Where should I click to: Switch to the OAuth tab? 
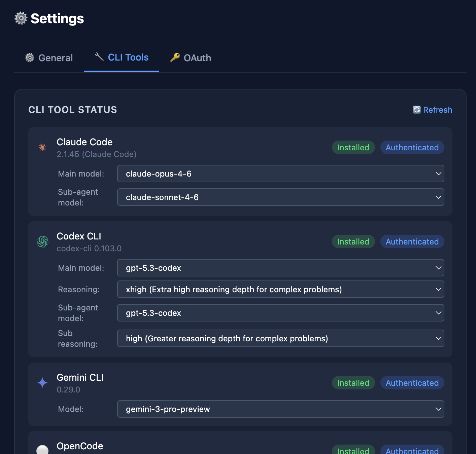click(190, 58)
